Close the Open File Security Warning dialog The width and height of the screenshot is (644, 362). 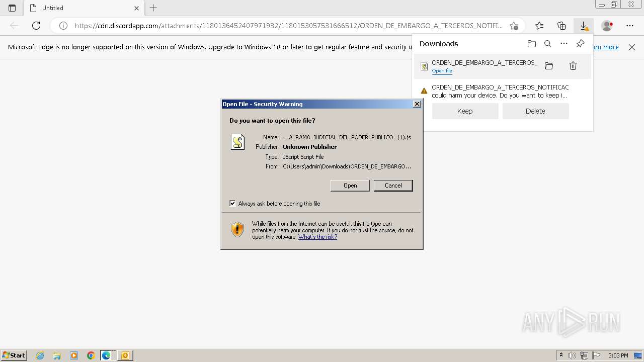click(417, 104)
